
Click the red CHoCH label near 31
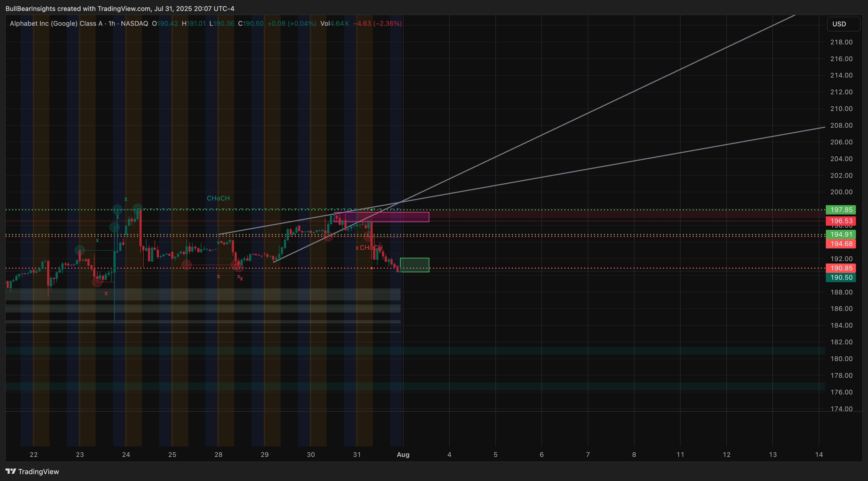click(x=371, y=248)
